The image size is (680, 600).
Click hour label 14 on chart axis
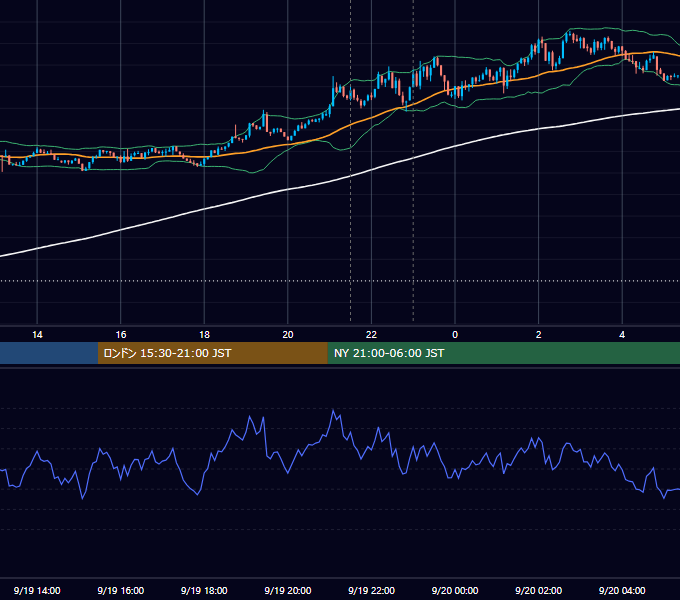37,335
